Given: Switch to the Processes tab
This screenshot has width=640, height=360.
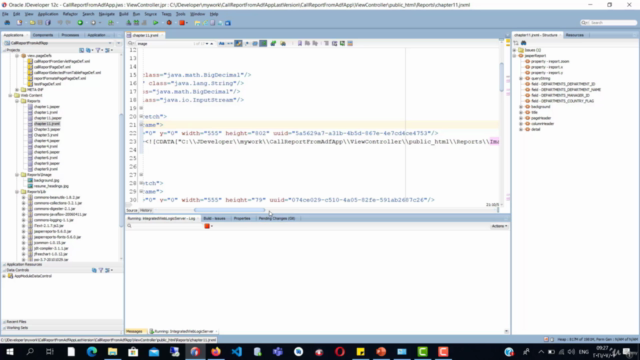Looking at the screenshot, I should point(70,35).
